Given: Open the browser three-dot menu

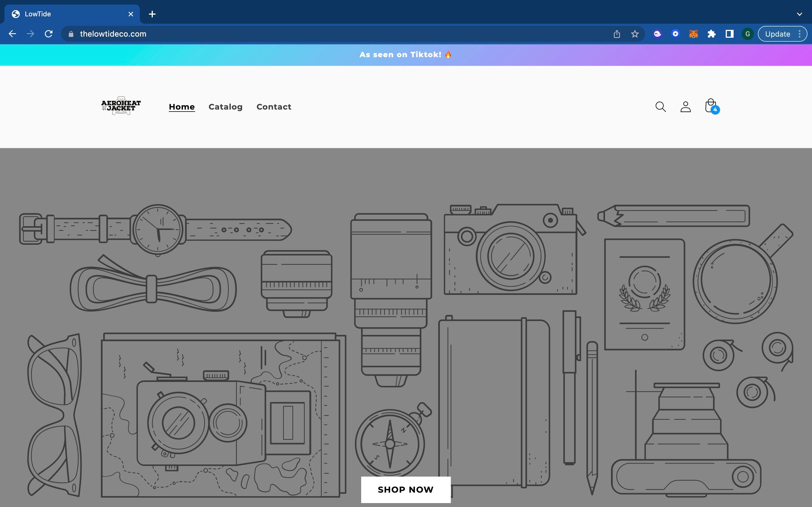Looking at the screenshot, I should 800,34.
